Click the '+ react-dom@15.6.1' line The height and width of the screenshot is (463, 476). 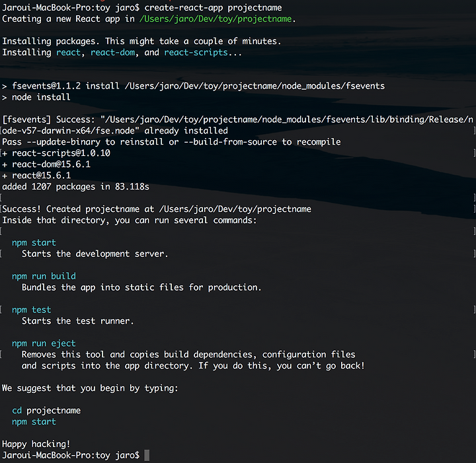click(x=46, y=164)
